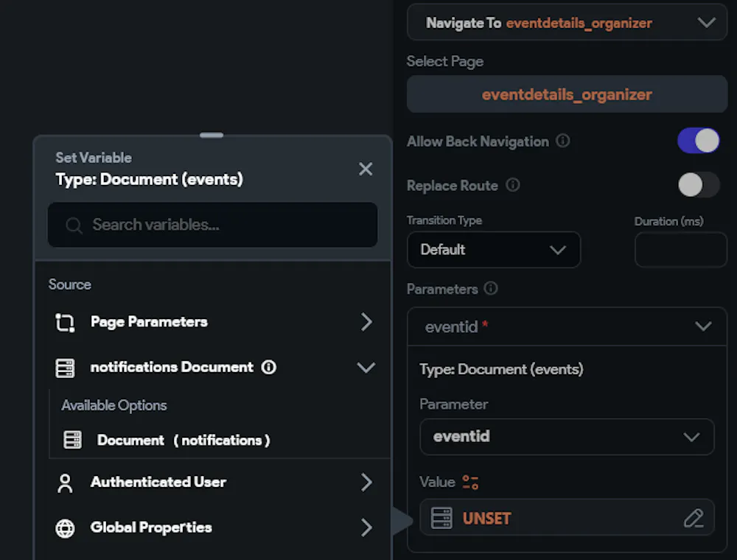Click the notifications Document database icon

(65, 368)
